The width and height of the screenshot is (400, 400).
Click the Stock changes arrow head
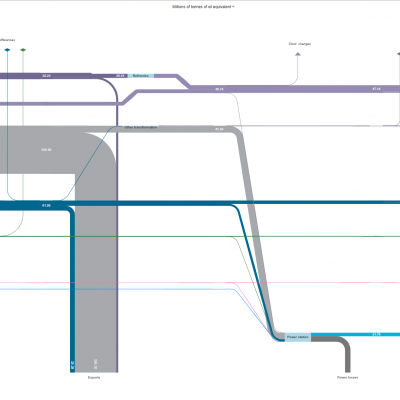coord(298,54)
